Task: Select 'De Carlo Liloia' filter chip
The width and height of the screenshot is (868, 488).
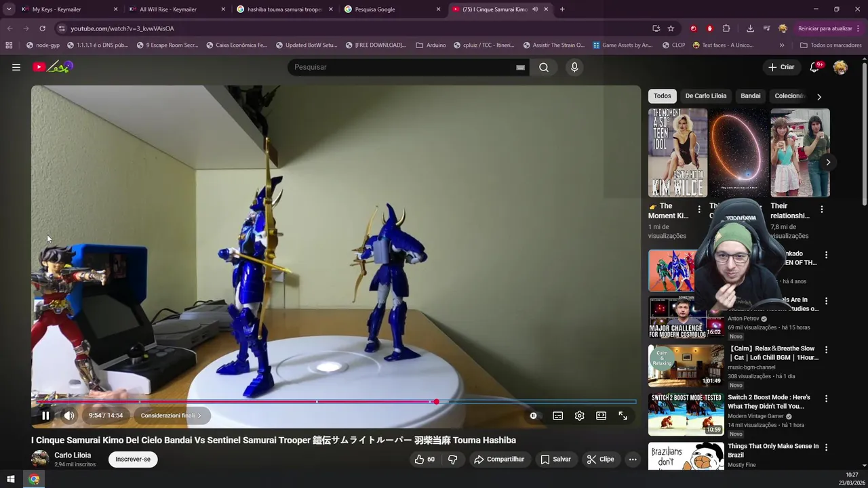Action: [x=706, y=96]
